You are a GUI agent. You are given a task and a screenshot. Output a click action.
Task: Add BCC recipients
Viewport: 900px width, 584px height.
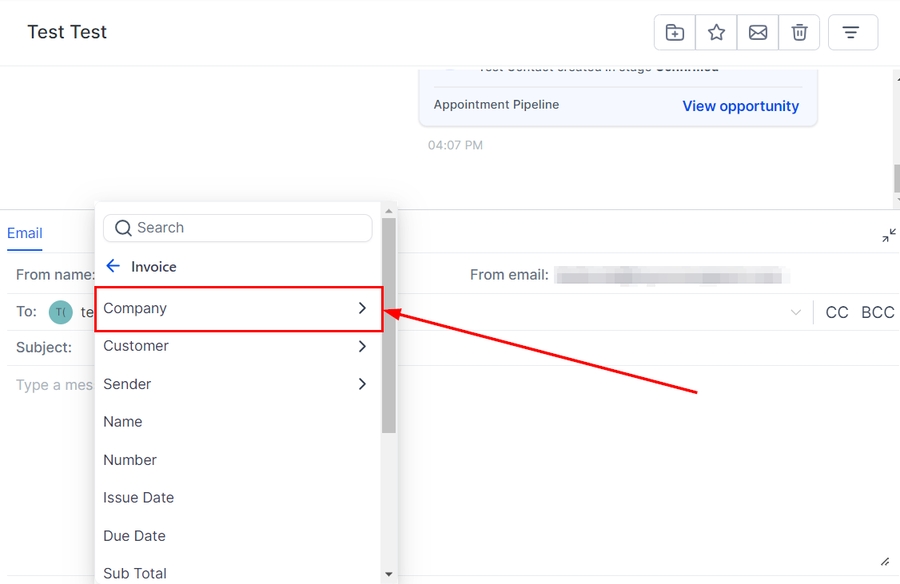tap(877, 313)
